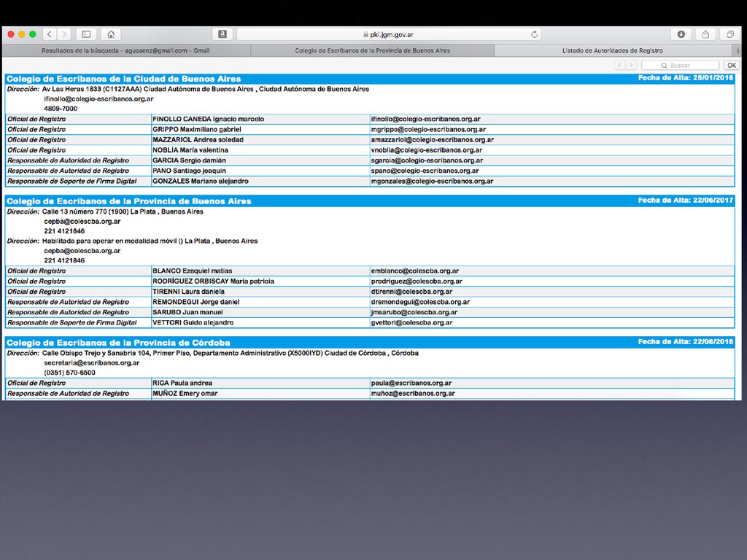Focus the Buscar find field
The height and width of the screenshot is (560, 747).
(681, 65)
